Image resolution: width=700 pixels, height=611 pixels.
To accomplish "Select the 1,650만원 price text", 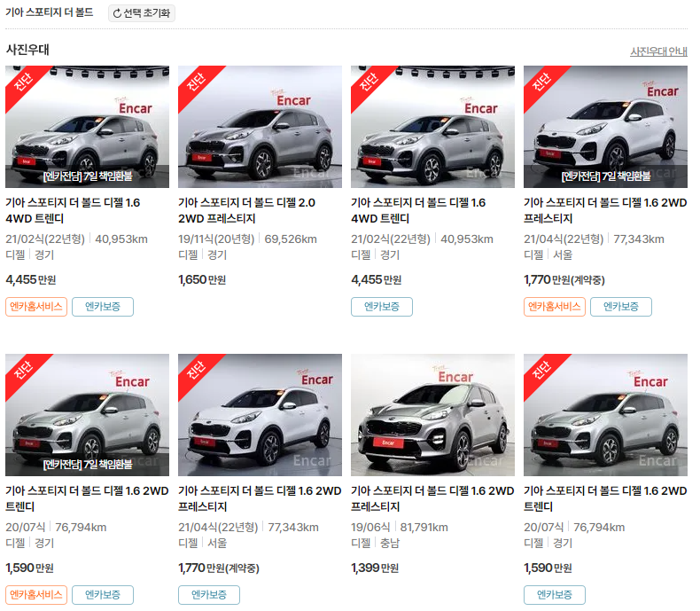I will coord(202,279).
